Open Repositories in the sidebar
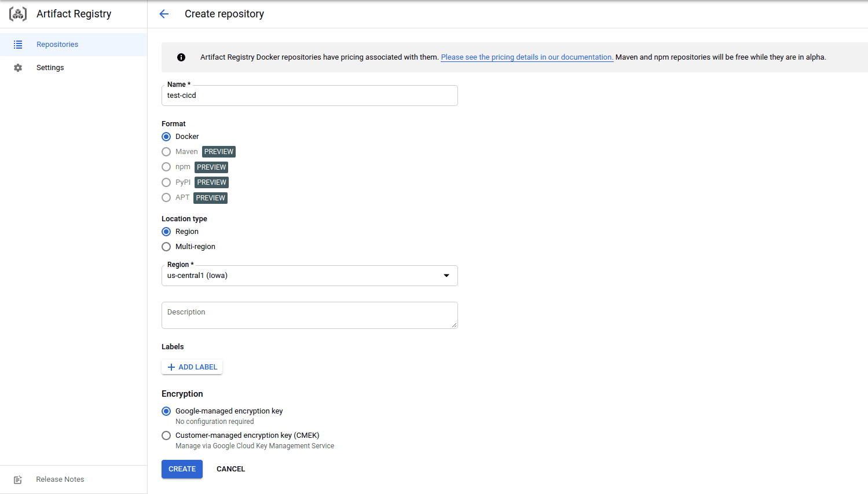868x494 pixels. (x=57, y=45)
